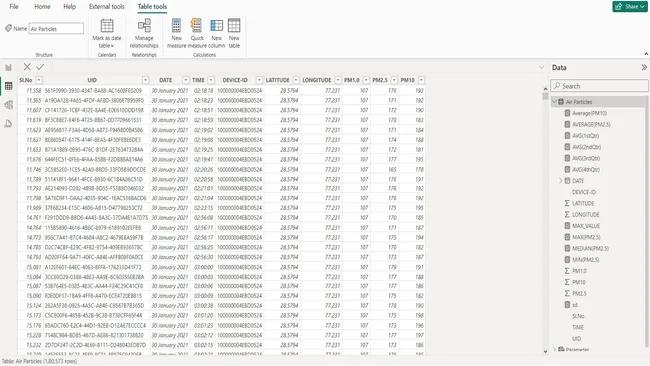Select AVERAGE(PM2.5) measure
The image size is (650, 366).
(591, 124)
